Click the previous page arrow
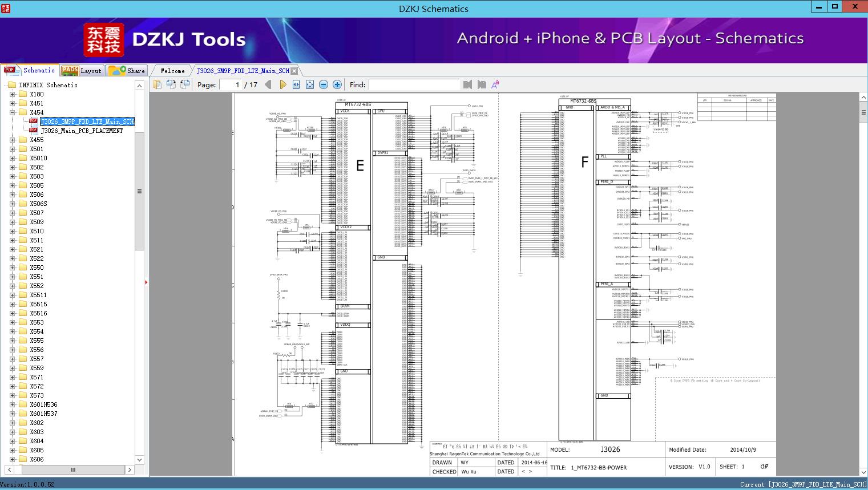Viewport: 868px width, 490px height. click(268, 84)
